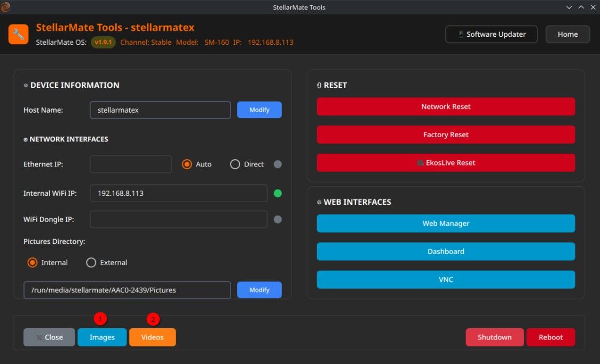The width and height of the screenshot is (600, 364).
Task: Open Web Manager interface
Action: pos(446,224)
